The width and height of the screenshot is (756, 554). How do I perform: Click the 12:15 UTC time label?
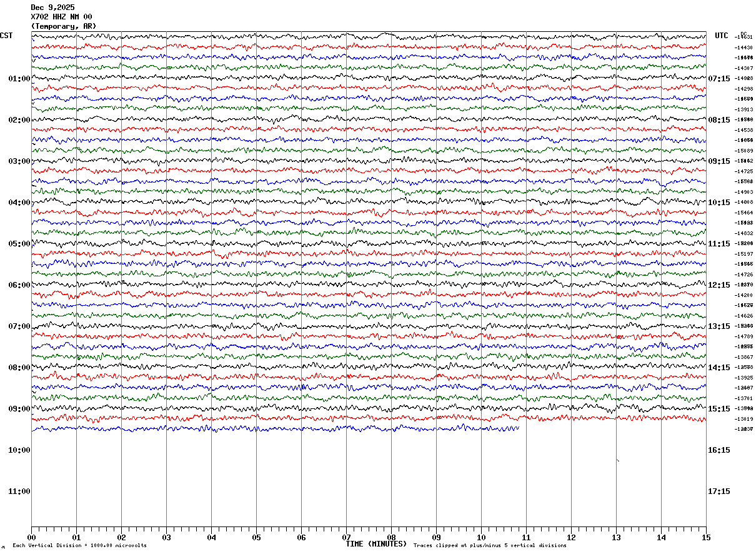(x=719, y=285)
